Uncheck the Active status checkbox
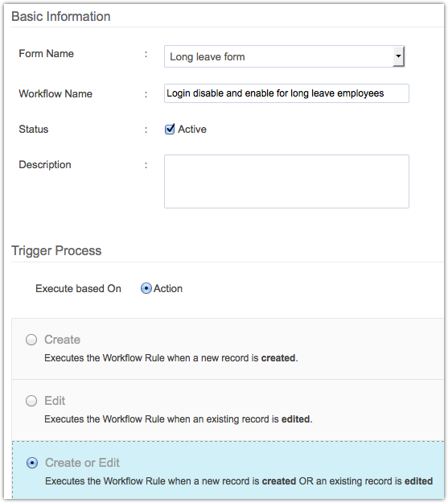Viewport: 448px width, 503px height. (x=170, y=129)
